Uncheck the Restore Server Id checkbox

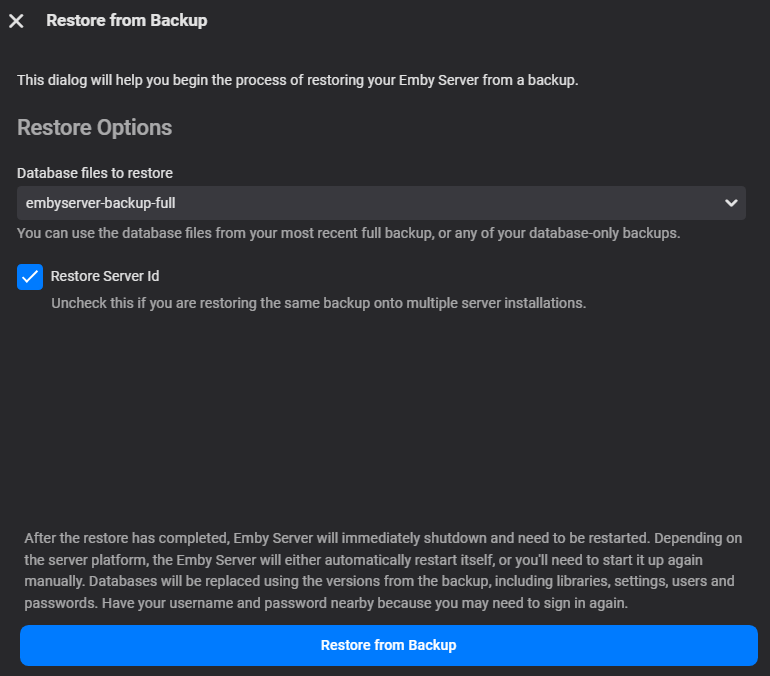click(30, 277)
